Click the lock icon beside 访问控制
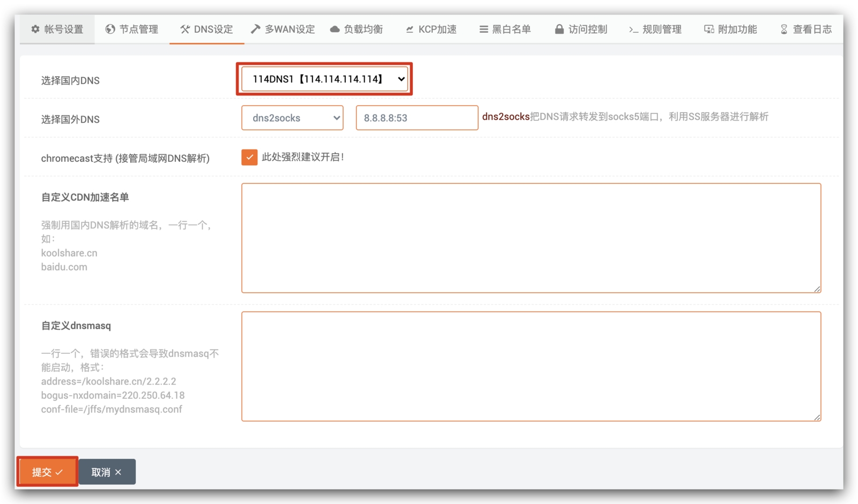 (x=559, y=29)
